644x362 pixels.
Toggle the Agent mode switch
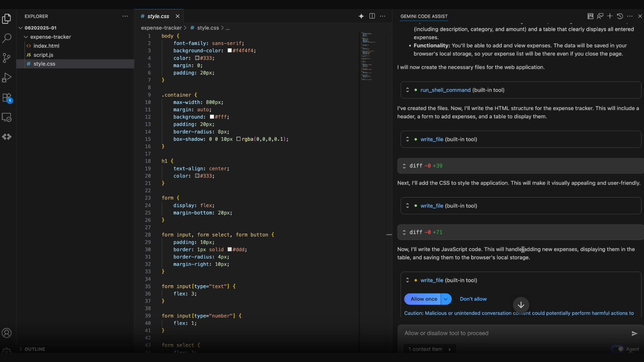point(618,349)
